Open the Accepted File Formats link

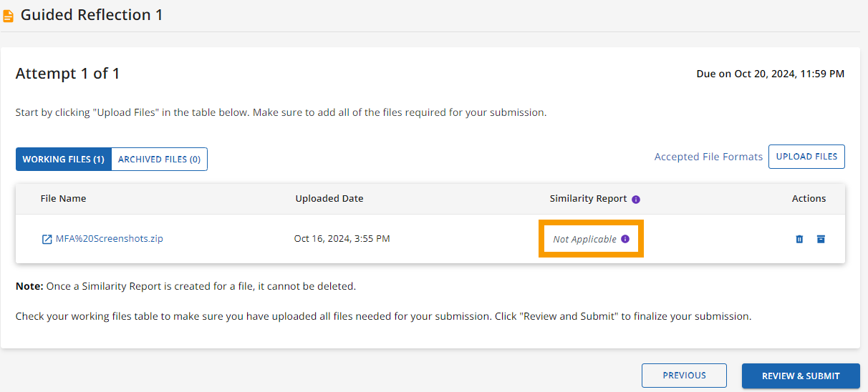[x=708, y=157]
